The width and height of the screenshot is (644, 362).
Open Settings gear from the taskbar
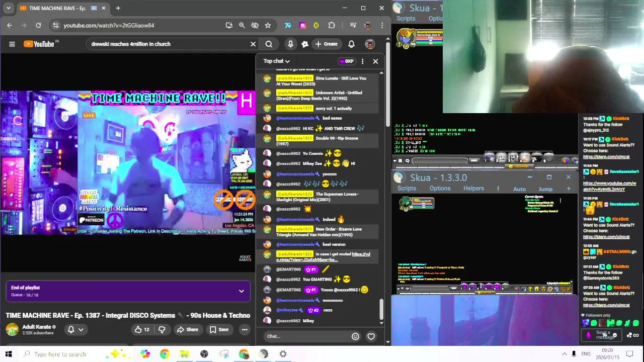283,354
